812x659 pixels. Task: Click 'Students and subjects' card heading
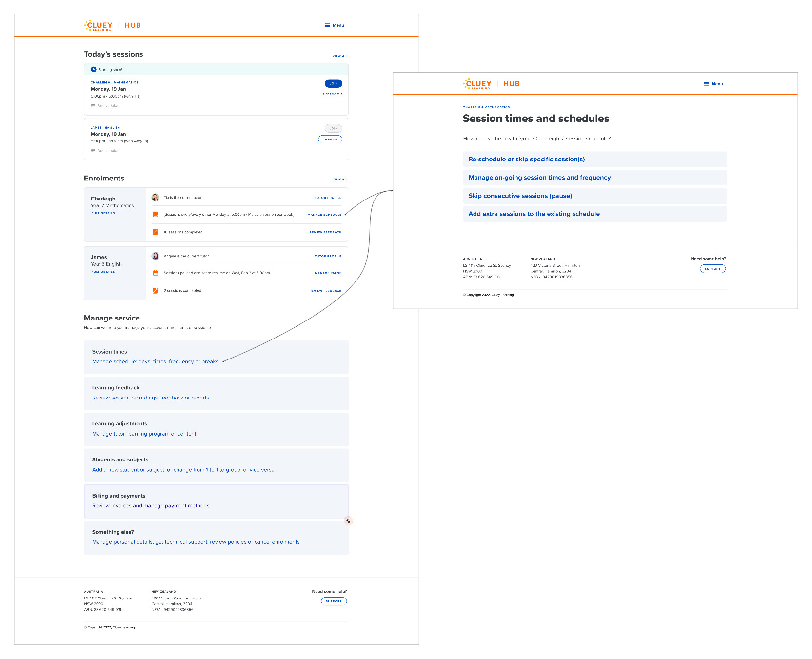120,460
